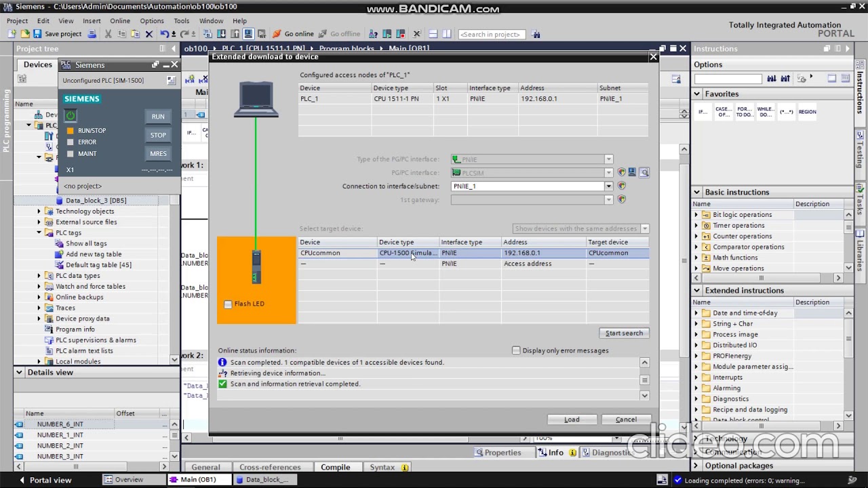Select CPUcommon row in target device table
Image resolution: width=868 pixels, height=488 pixels.
click(473, 253)
